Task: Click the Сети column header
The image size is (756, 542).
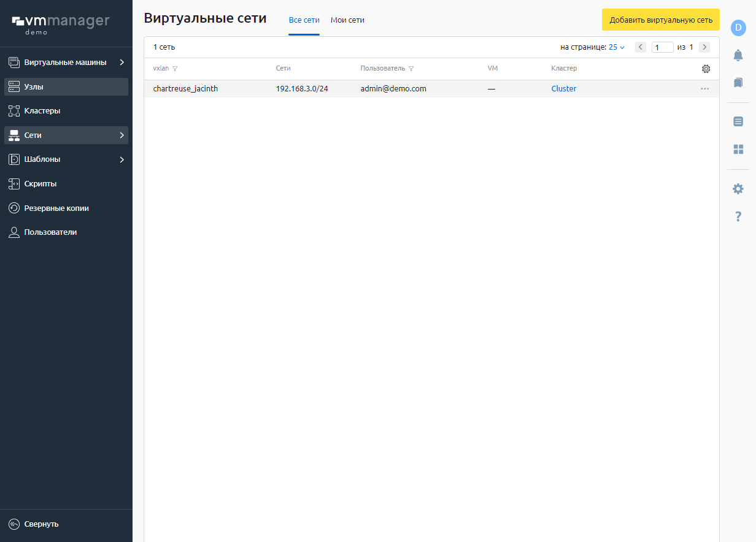Action: point(283,69)
